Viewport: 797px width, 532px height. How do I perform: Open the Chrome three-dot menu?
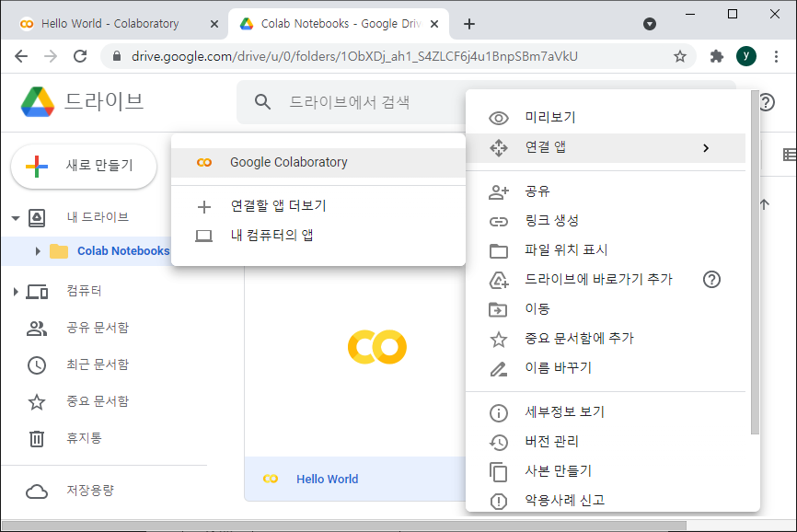click(776, 56)
